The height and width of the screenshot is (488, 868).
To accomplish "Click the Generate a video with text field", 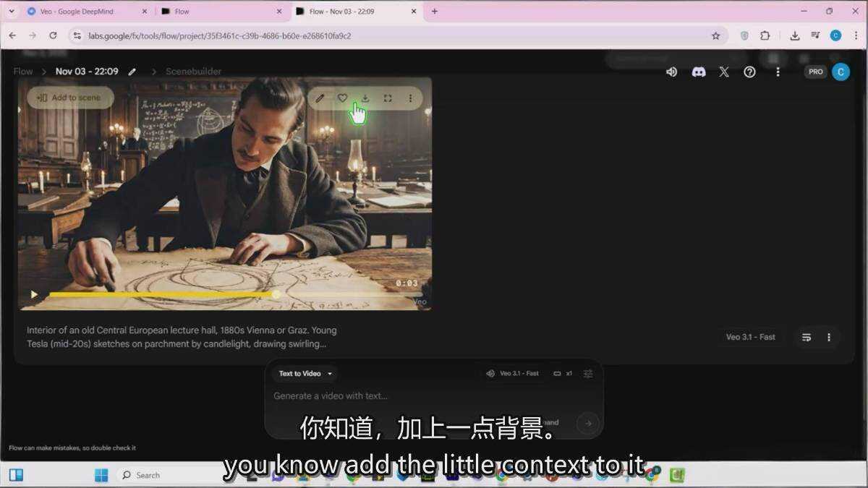I will tap(405, 396).
